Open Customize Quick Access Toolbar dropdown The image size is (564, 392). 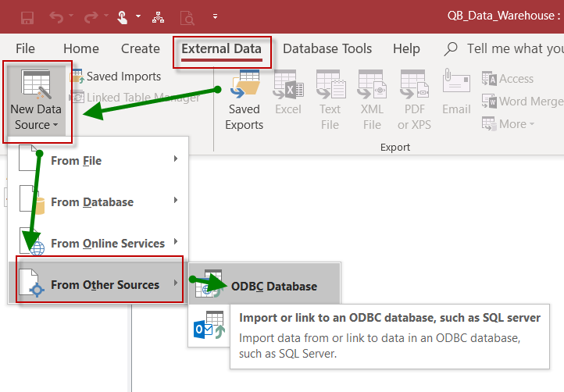[x=215, y=16]
